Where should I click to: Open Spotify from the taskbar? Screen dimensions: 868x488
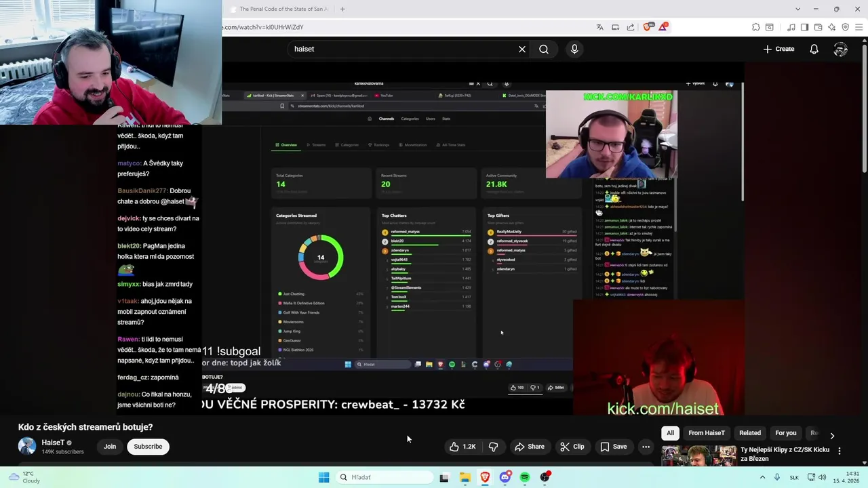click(x=525, y=477)
